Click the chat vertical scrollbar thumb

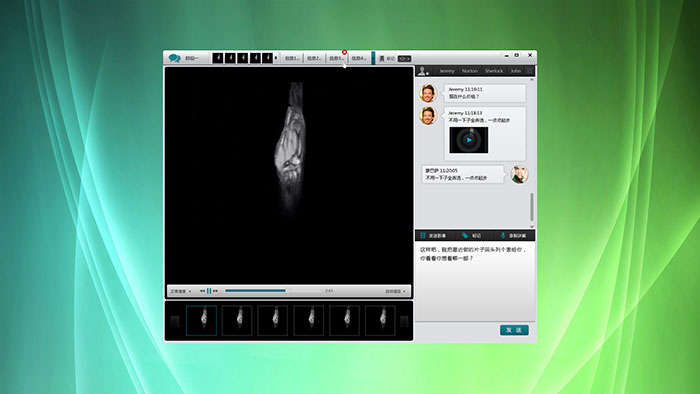tap(532, 207)
